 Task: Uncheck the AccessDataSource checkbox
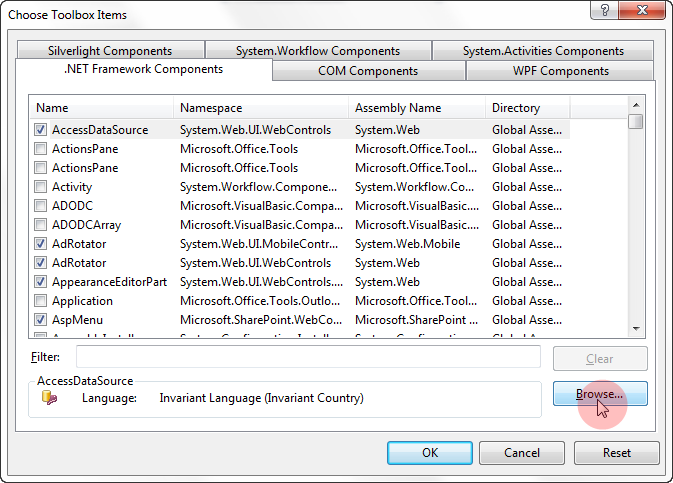[40, 130]
